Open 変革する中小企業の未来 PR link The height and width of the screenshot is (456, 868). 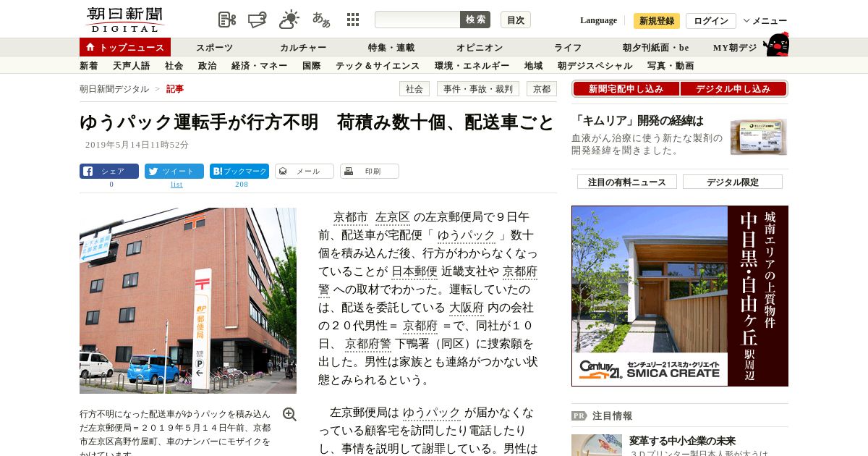pyautogui.click(x=682, y=440)
